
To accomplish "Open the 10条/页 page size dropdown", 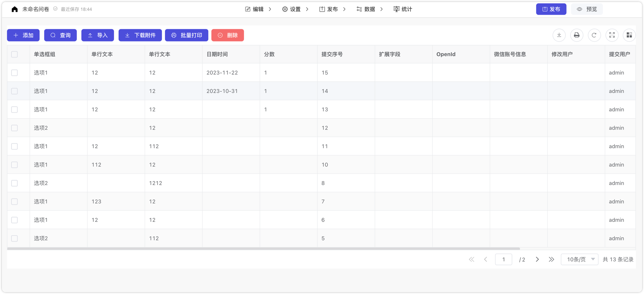I will (x=579, y=259).
